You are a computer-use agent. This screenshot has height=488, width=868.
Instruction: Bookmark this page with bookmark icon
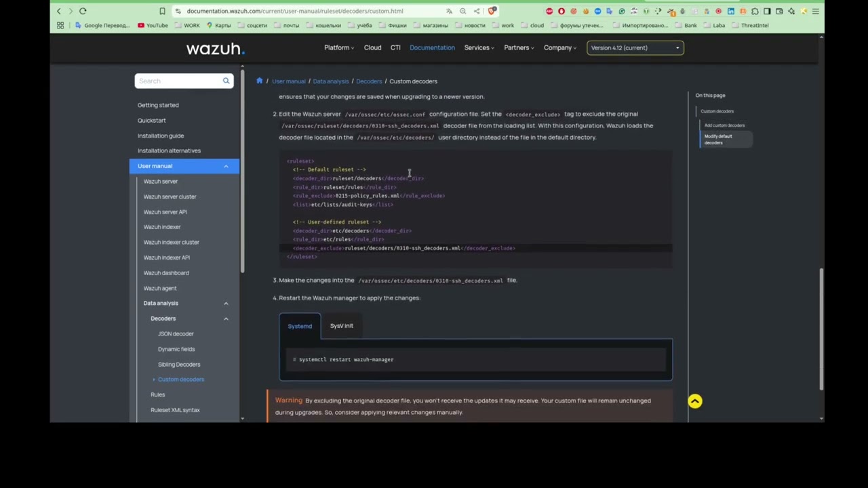[x=162, y=11]
